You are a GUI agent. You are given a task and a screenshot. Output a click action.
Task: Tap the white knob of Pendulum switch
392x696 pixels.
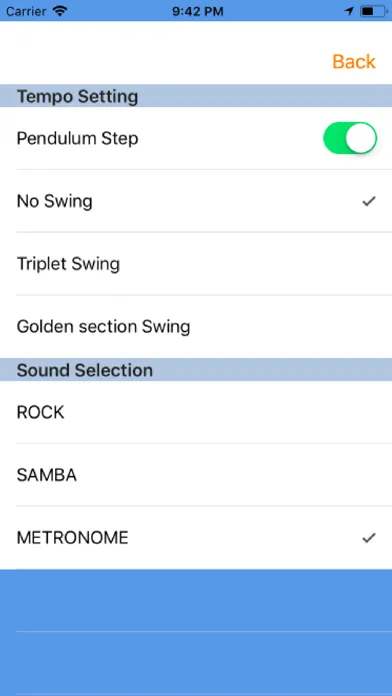361,138
